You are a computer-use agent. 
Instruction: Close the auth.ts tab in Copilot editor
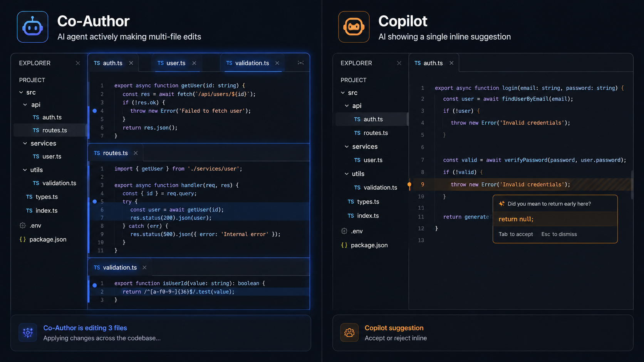tap(451, 63)
